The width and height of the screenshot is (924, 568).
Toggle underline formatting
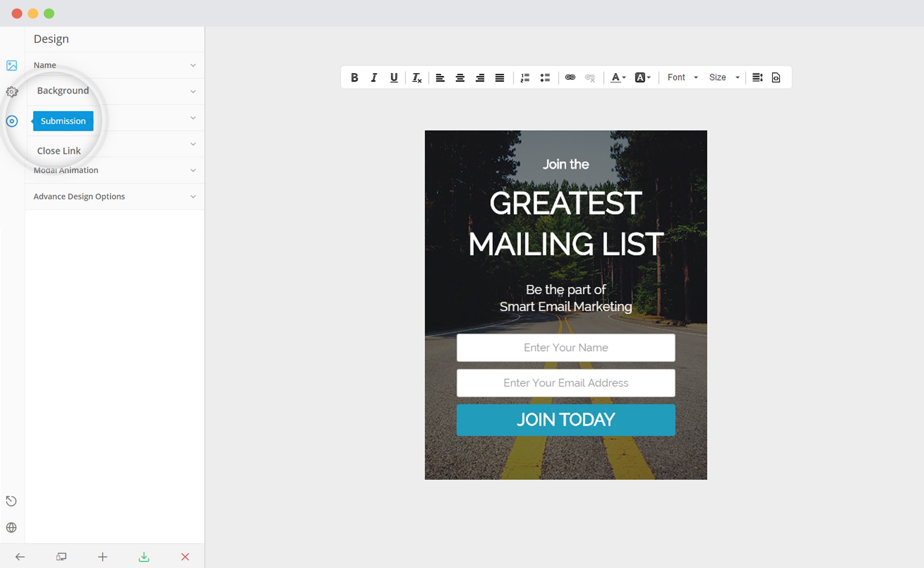tap(394, 78)
